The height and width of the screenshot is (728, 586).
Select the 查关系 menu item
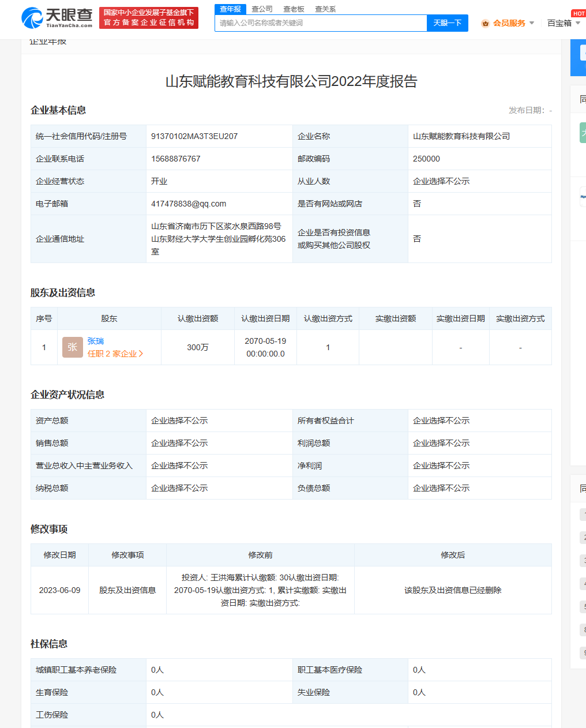click(x=326, y=9)
